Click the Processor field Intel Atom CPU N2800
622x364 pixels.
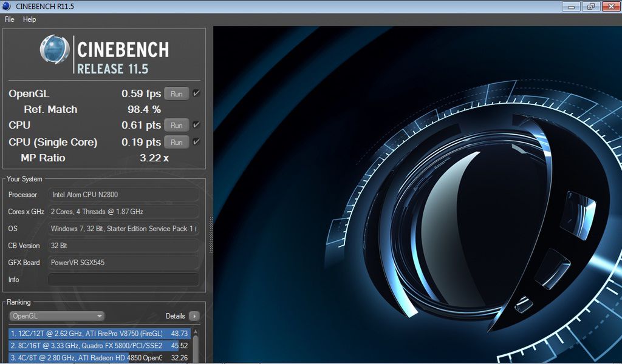(x=123, y=195)
